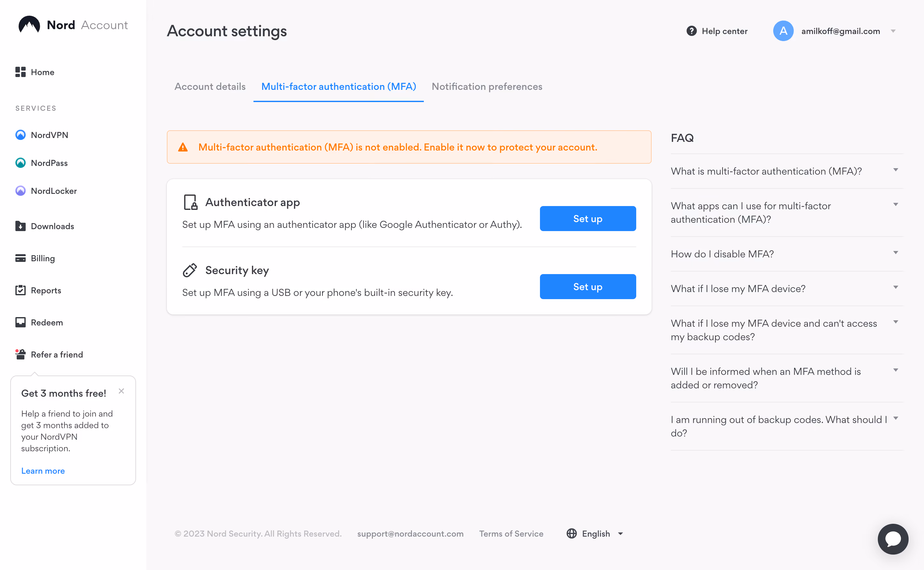Screen dimensions: 924x570
Task: Click the blue avatar with letter A
Action: (783, 31)
